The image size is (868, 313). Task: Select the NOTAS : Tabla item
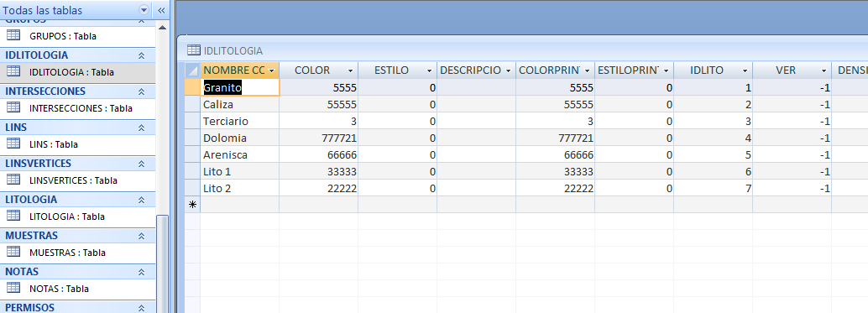pyautogui.click(x=78, y=288)
